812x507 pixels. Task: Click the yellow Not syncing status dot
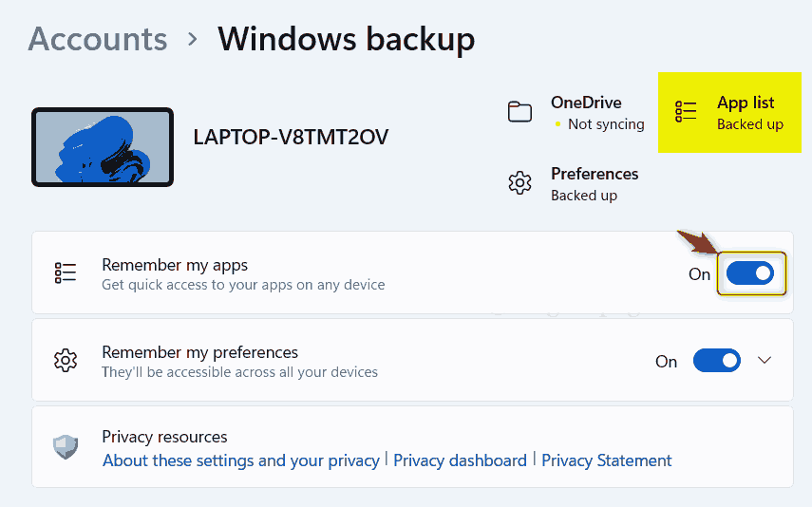click(557, 124)
